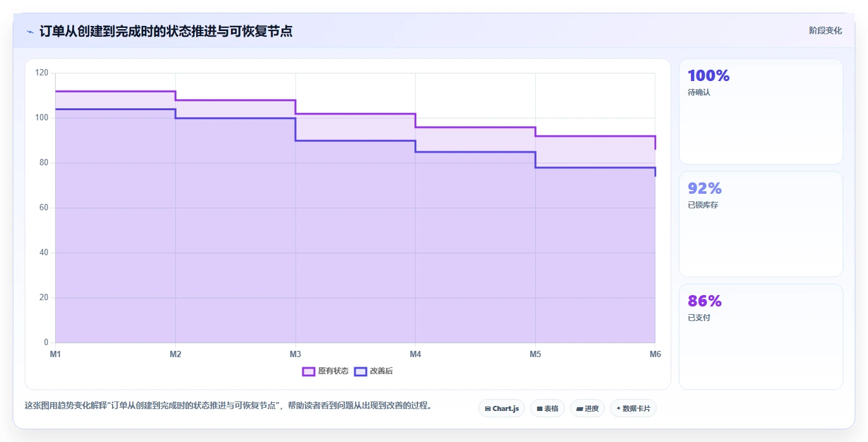Click the trend icon beside the title
This screenshot has height=442, width=868.
30,31
